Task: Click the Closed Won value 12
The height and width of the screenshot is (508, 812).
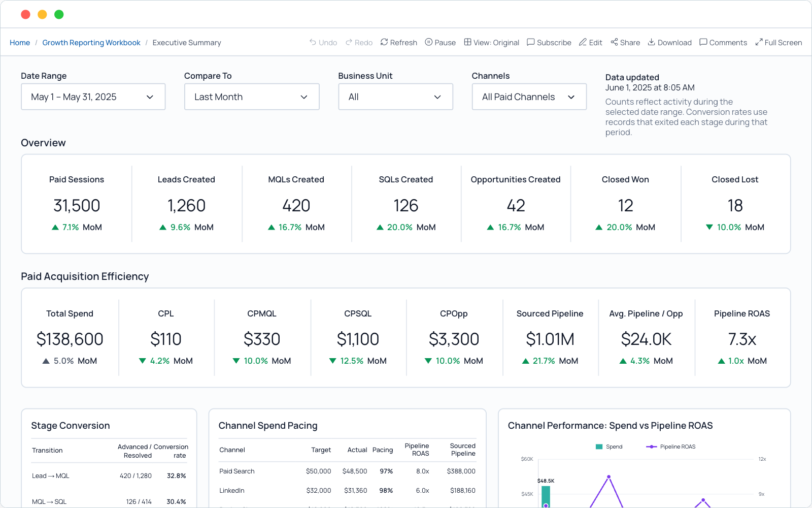Action: tap(625, 206)
